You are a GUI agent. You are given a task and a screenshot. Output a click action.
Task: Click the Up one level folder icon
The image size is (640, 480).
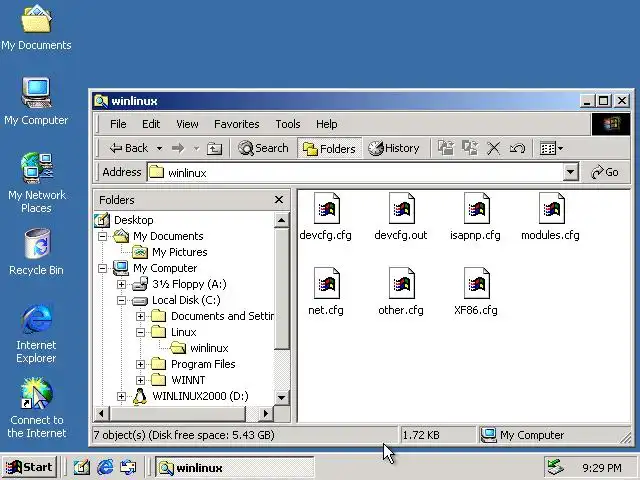click(x=214, y=149)
